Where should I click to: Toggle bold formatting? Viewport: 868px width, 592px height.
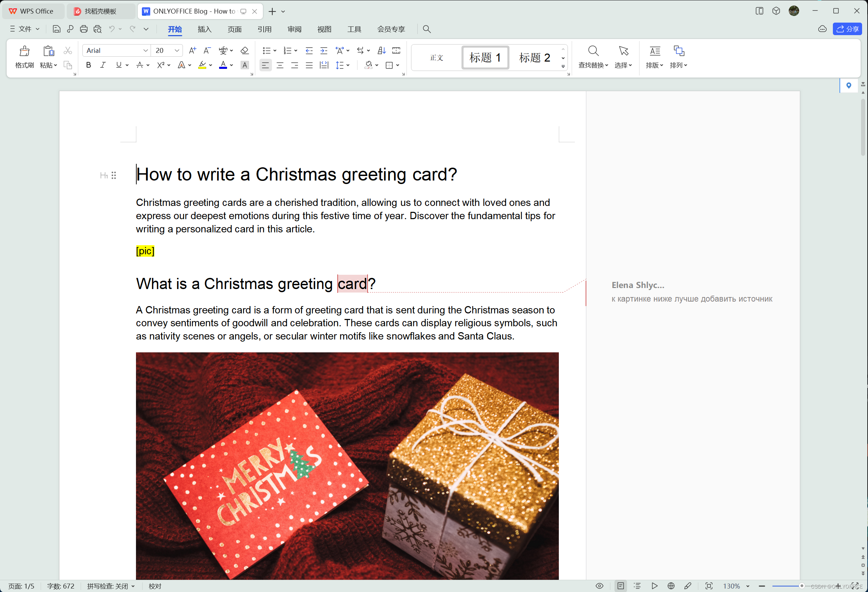pyautogui.click(x=89, y=65)
